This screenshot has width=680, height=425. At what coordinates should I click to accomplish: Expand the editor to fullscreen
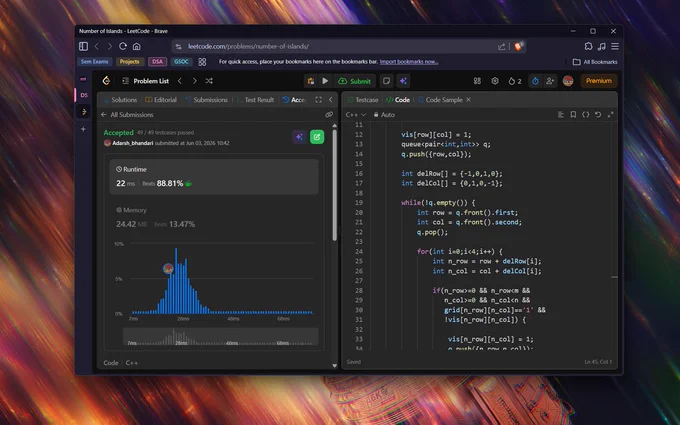(x=611, y=114)
